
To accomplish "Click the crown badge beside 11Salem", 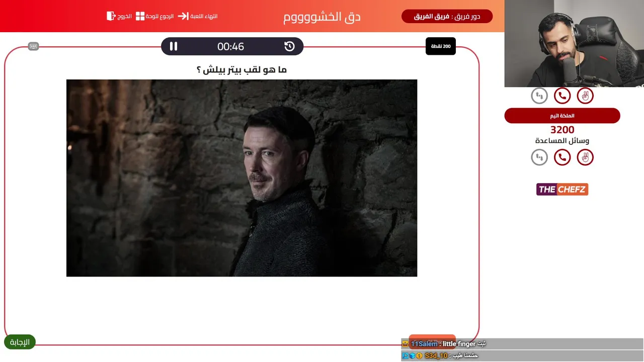I will tap(405, 344).
